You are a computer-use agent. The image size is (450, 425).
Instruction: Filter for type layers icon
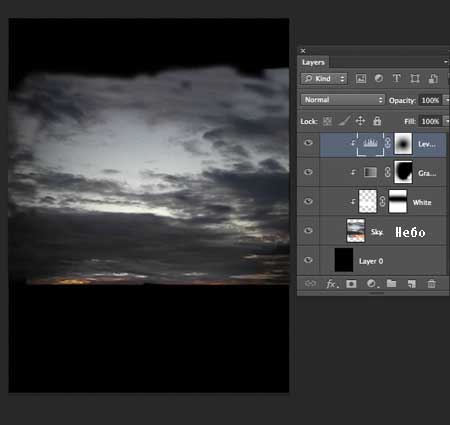point(396,78)
